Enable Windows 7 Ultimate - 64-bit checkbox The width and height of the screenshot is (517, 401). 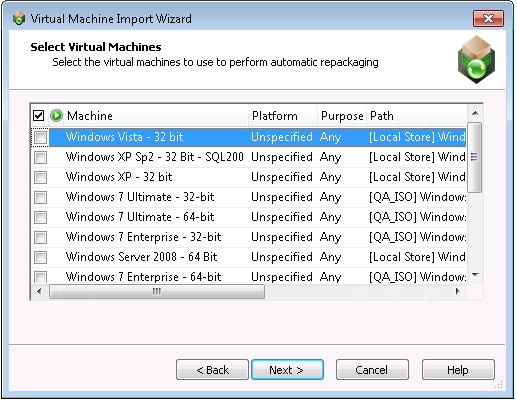click(41, 217)
